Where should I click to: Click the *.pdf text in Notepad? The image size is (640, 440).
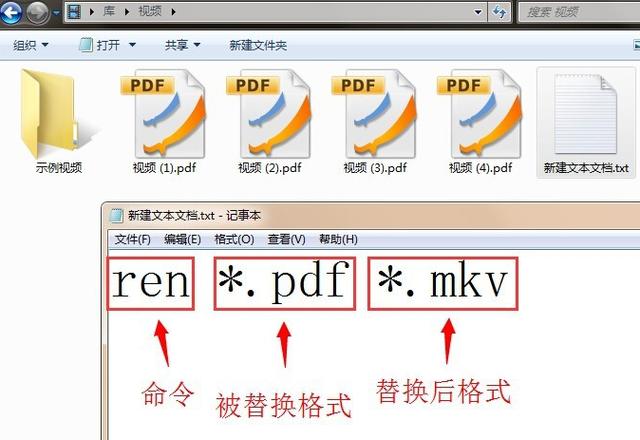(284, 282)
